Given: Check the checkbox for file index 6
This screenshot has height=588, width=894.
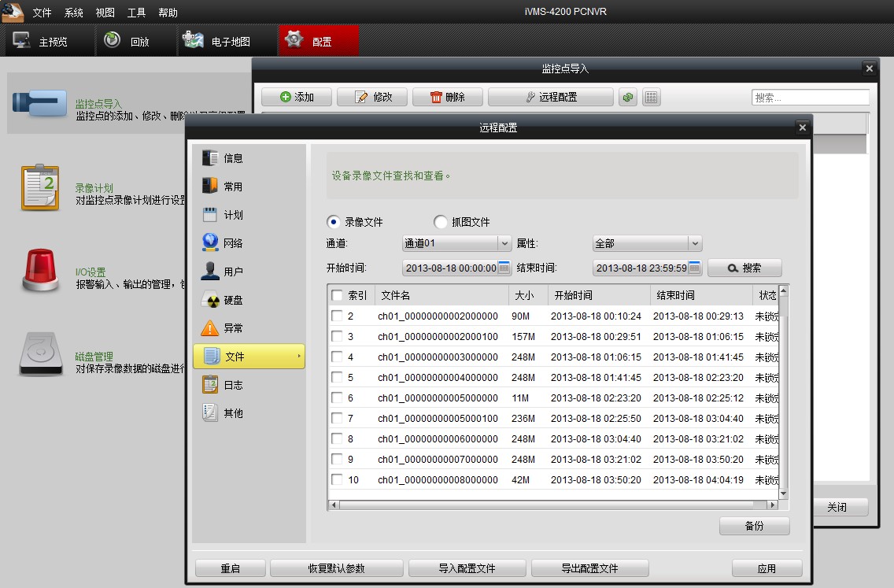Looking at the screenshot, I should pos(337,398).
